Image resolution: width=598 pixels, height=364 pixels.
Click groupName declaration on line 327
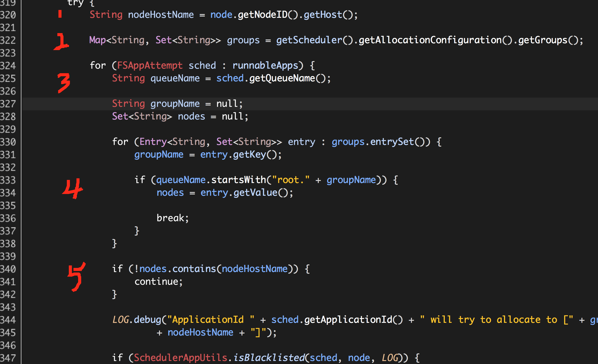click(x=175, y=104)
